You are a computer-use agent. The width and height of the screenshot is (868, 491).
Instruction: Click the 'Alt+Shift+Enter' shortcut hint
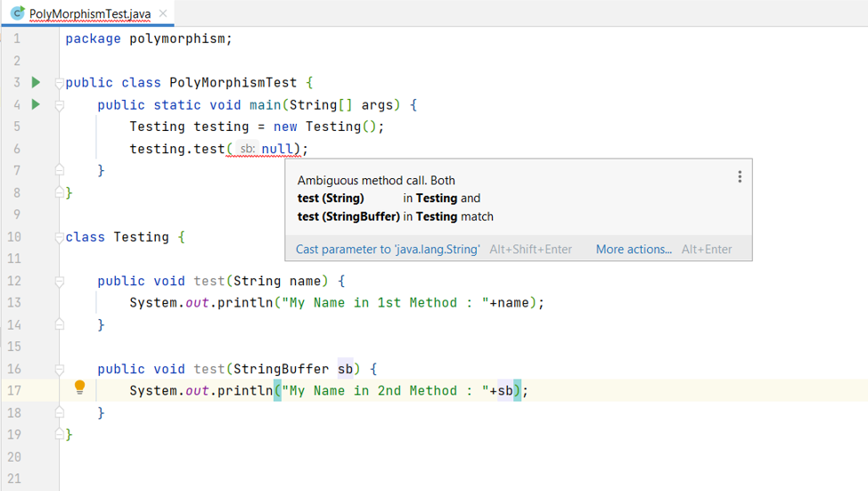530,250
